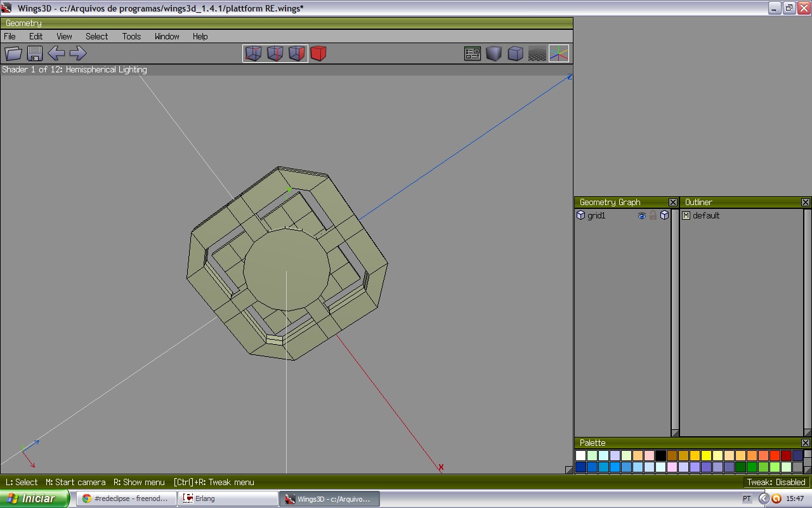Hide grid1 using the eye icon
The image size is (812, 508).
click(641, 216)
